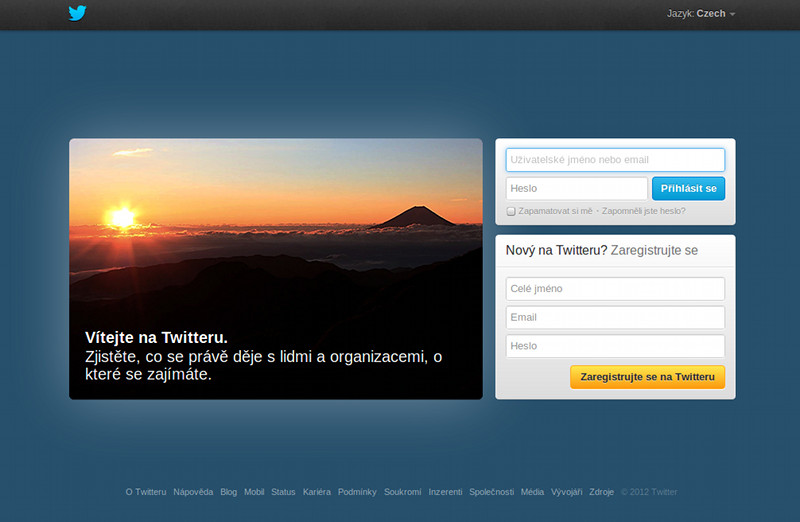Open the Vývojáři footer link
The width and height of the screenshot is (800, 522).
(566, 492)
